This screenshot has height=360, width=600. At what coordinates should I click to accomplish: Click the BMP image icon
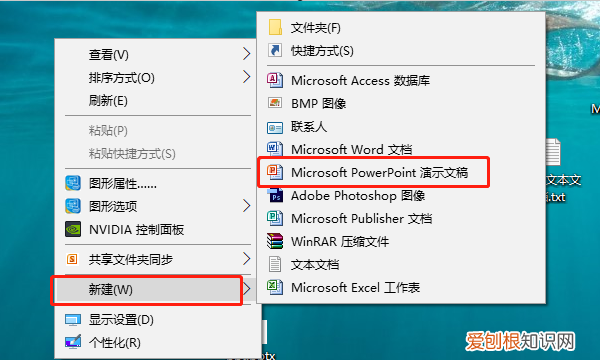(x=275, y=103)
